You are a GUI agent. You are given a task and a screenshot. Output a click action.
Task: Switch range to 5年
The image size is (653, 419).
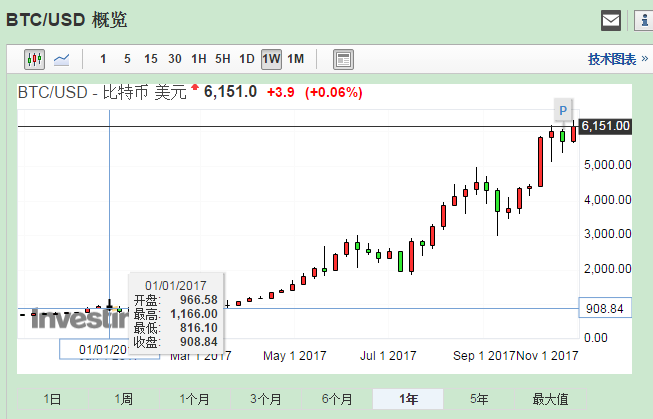(x=479, y=399)
